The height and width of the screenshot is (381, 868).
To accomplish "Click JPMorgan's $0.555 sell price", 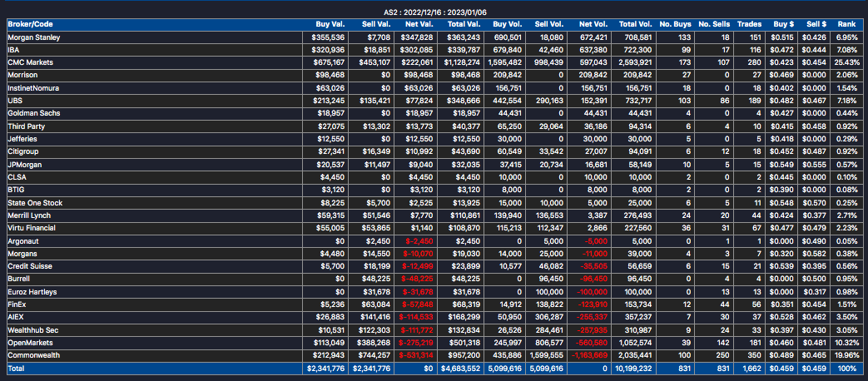I will click(816, 164).
